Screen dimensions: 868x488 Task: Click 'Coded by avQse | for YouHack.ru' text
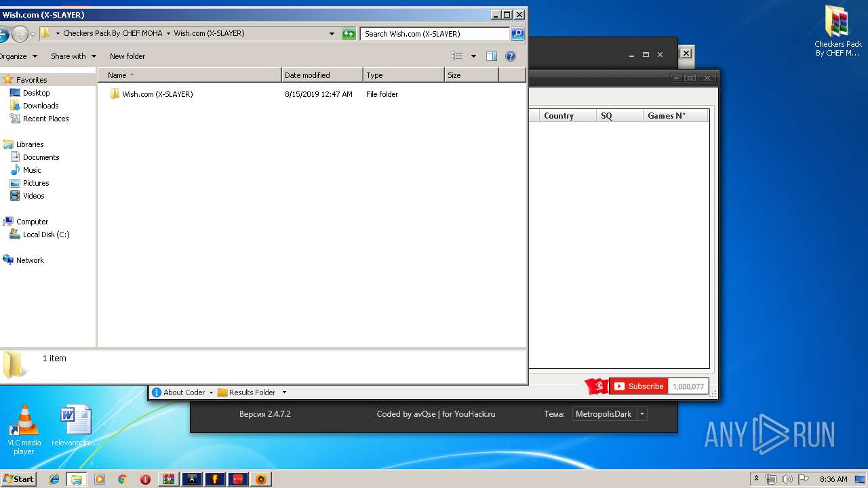[x=436, y=414]
